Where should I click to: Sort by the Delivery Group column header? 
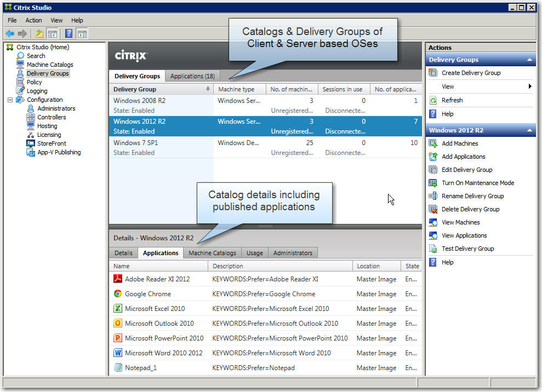(161, 89)
